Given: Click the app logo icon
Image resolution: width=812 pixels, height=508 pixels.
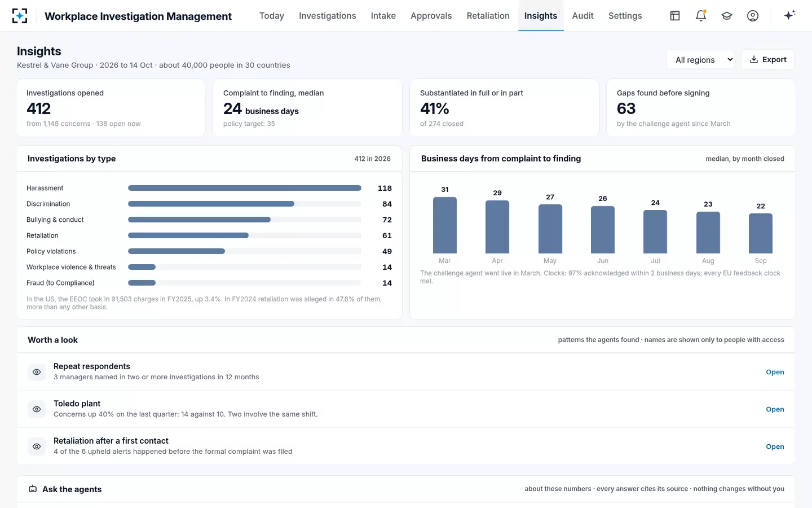Looking at the screenshot, I should (x=20, y=16).
